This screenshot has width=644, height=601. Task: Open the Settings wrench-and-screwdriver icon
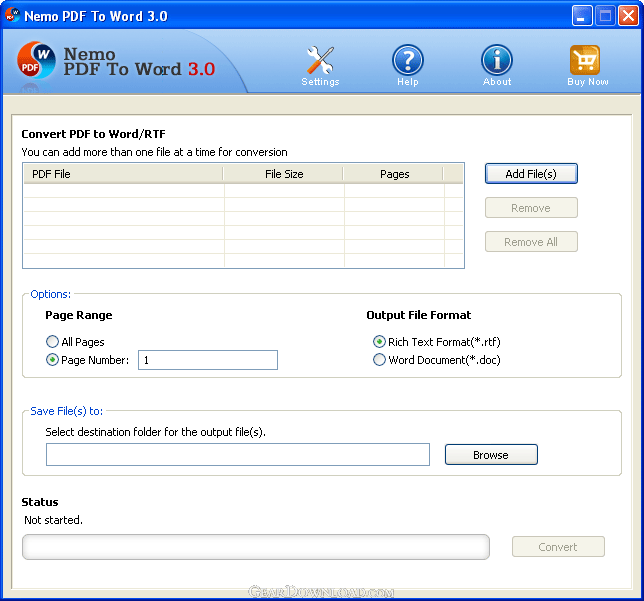(x=320, y=60)
